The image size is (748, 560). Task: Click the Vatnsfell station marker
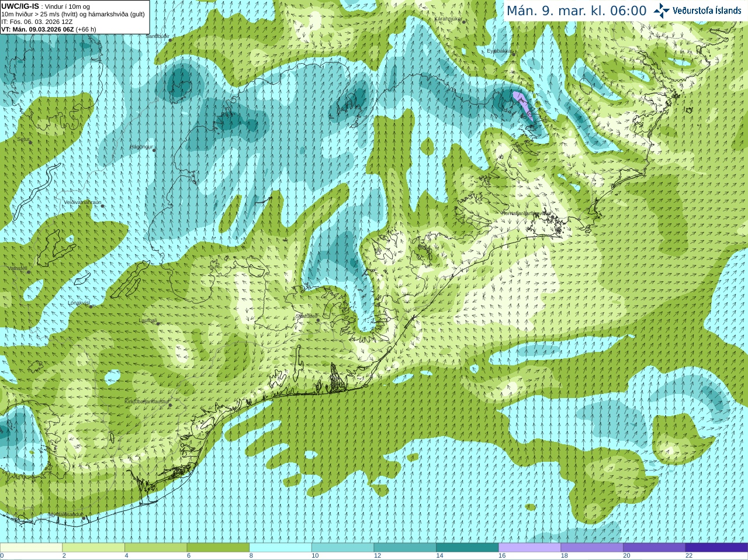click(x=28, y=271)
